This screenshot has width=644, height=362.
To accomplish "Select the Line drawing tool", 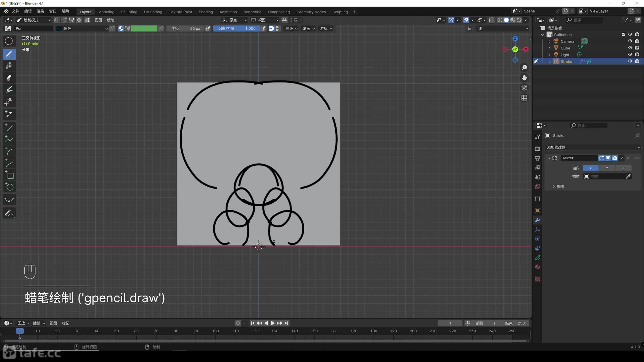I will pos(9,128).
